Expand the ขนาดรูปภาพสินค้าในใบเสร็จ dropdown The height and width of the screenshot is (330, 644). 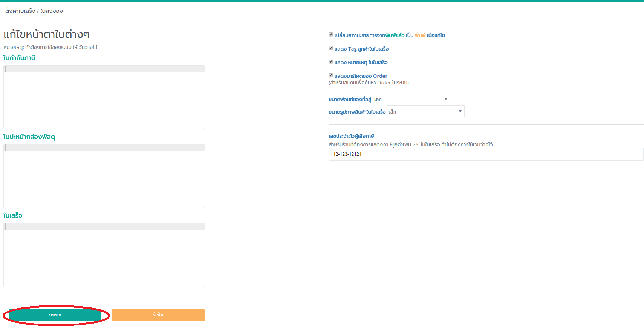click(x=425, y=112)
